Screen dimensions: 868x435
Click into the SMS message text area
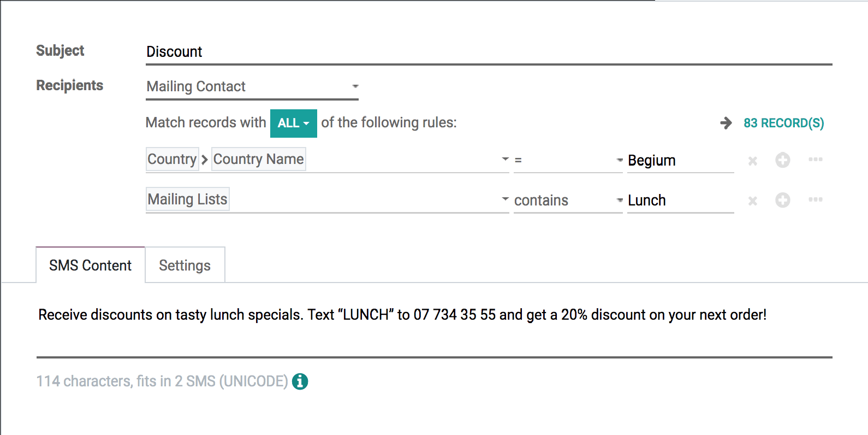[435, 326]
